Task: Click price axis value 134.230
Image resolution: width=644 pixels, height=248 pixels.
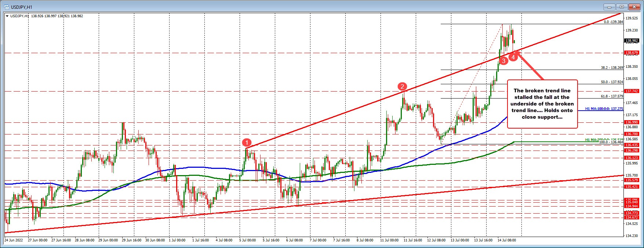Action: 632,236
